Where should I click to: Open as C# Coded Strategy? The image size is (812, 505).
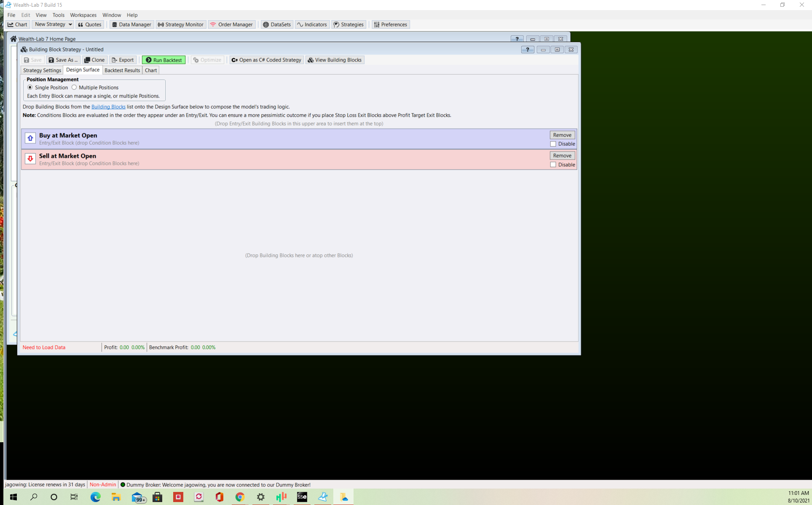pyautogui.click(x=266, y=60)
